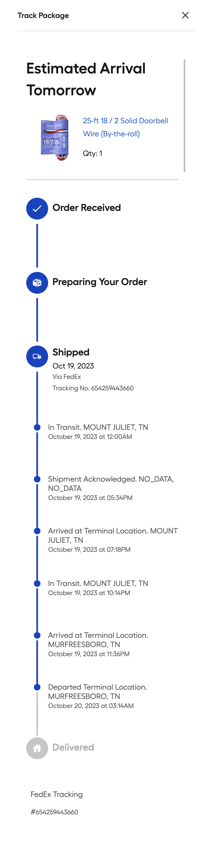Click the 12:00AM In Transit timeline dot

click(x=37, y=427)
